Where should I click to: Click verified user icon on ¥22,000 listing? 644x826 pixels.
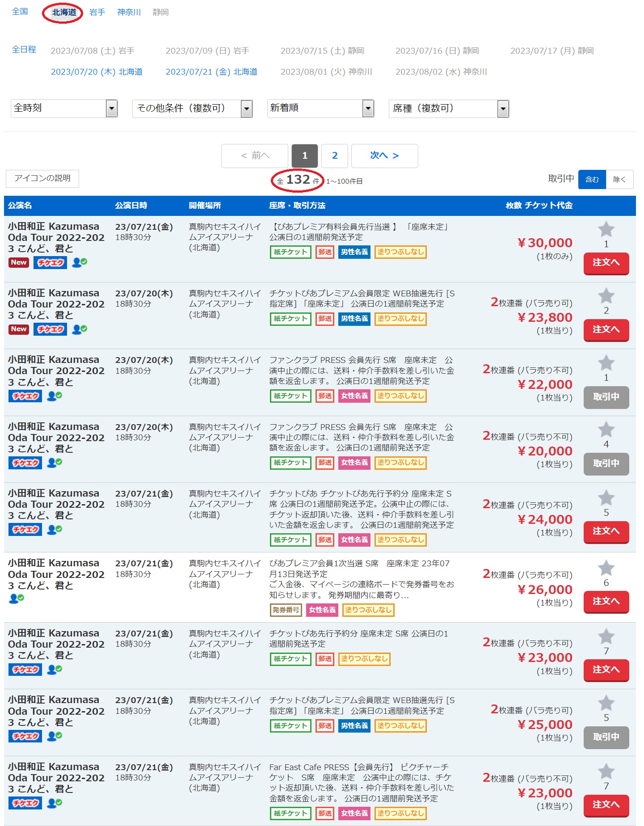[x=55, y=396]
